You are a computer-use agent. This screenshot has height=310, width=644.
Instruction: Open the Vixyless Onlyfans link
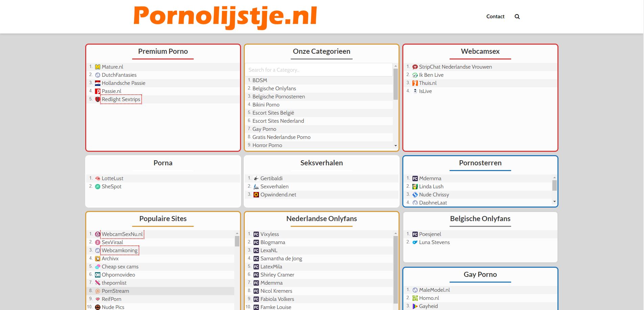[269, 234]
